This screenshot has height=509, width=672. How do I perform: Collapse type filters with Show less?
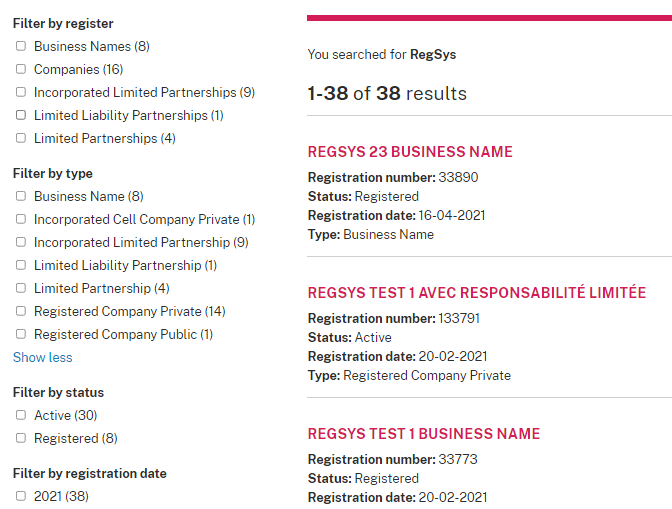pos(42,357)
